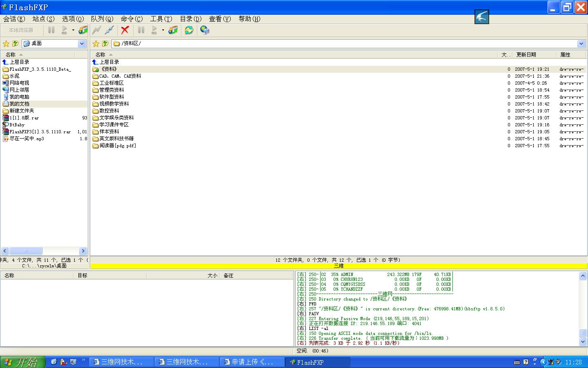Click the right pane transfer queue play icon
Screen dimensions: 588x368
pyautogui.click(x=154, y=30)
